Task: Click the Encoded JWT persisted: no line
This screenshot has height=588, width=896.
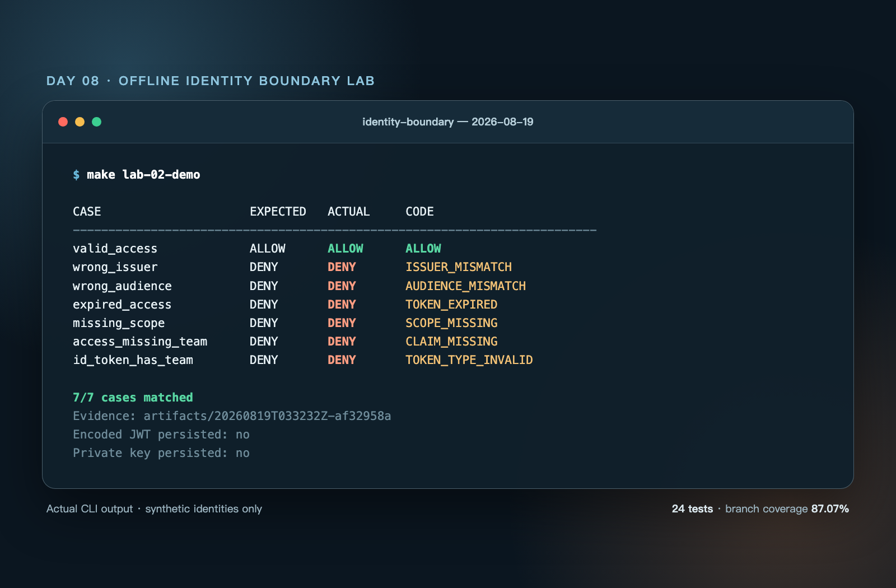Action: 161,435
